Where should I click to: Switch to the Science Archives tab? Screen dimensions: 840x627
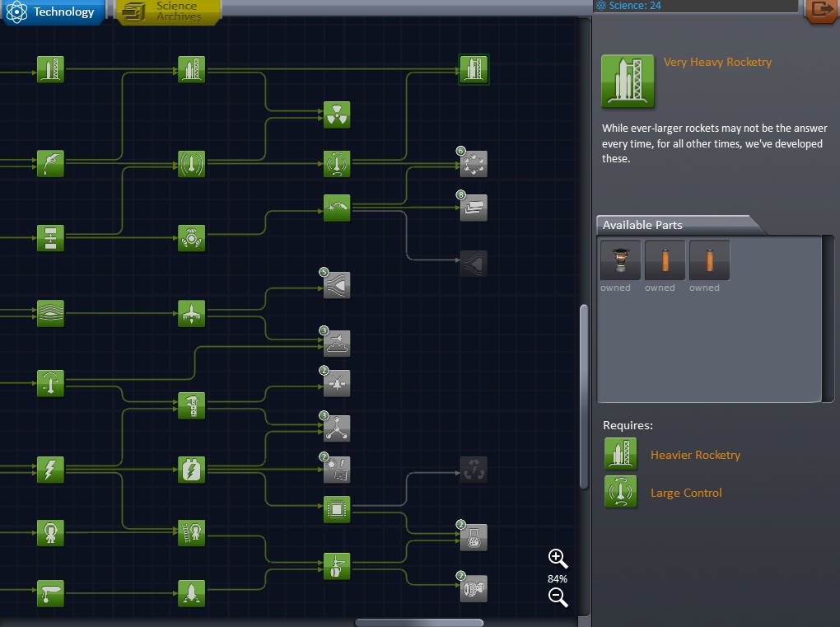pos(170,12)
